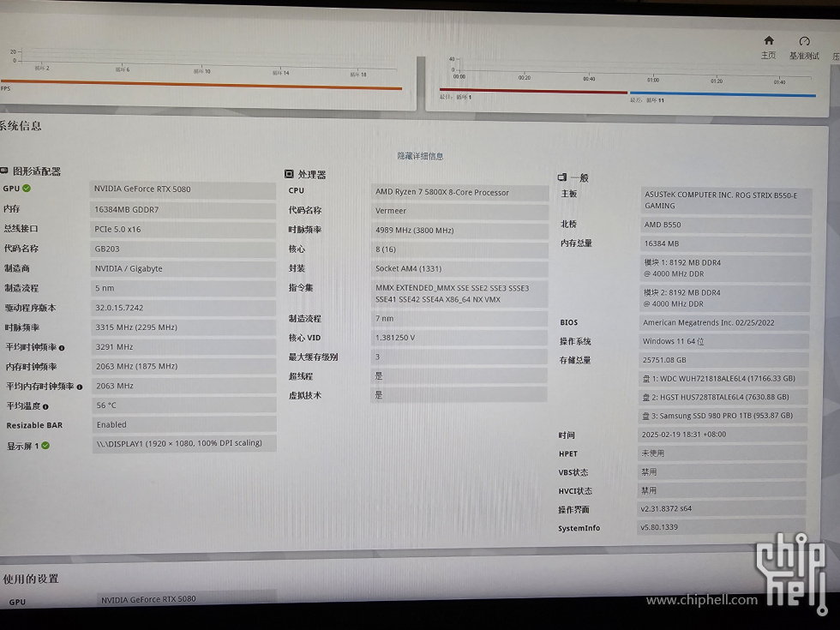Image resolution: width=840 pixels, height=630 pixels.
Task: Select the 虚拟技术 value 是
Action: click(459, 395)
